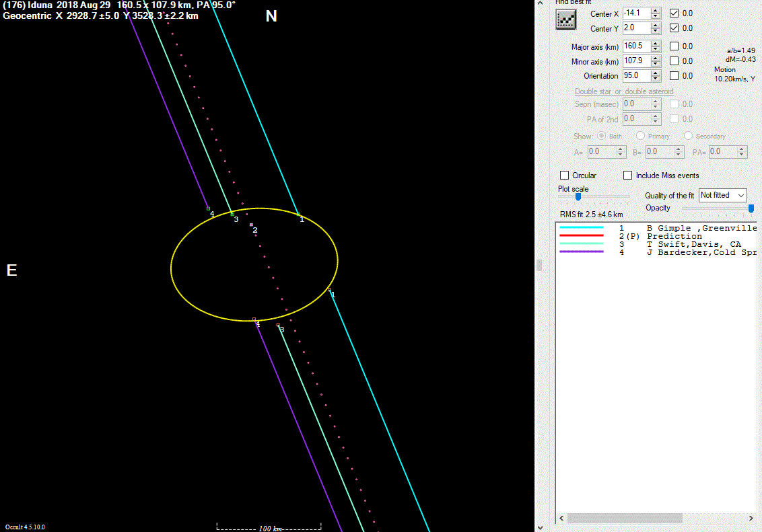This screenshot has width=762, height=532.
Task: Click the Orientation input field
Action: (x=637, y=76)
